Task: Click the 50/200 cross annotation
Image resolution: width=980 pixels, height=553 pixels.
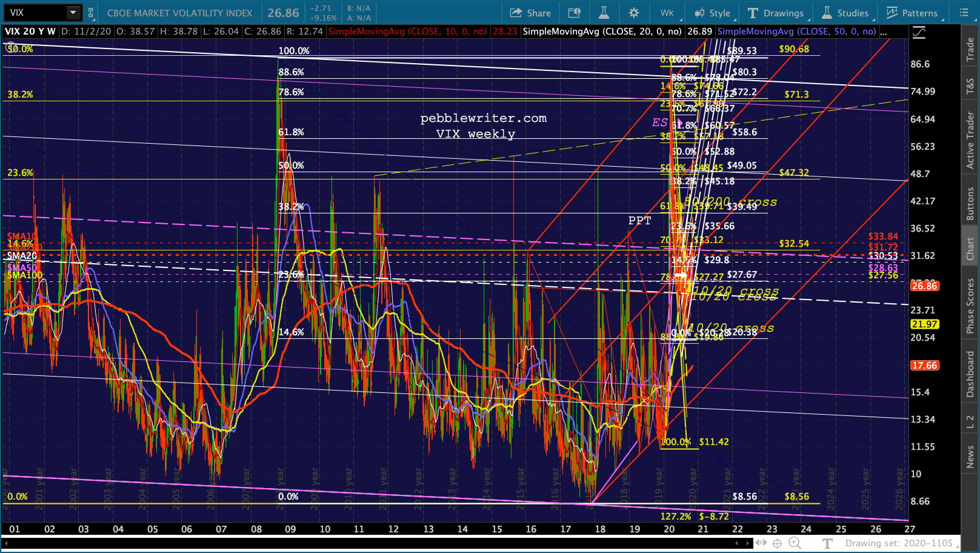Action: point(730,202)
